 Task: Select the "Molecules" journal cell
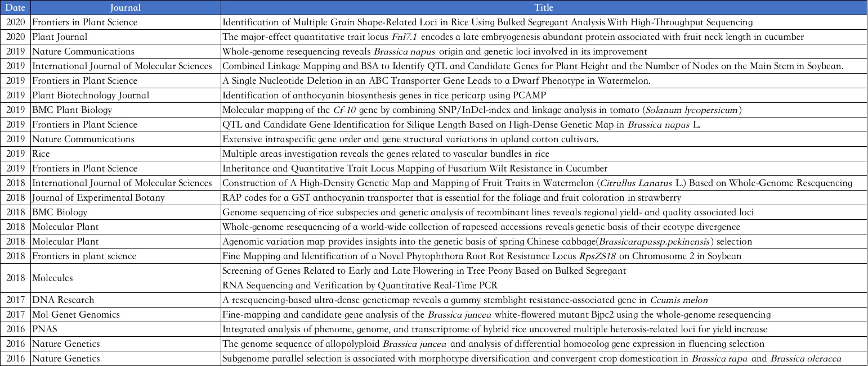[x=52, y=278]
